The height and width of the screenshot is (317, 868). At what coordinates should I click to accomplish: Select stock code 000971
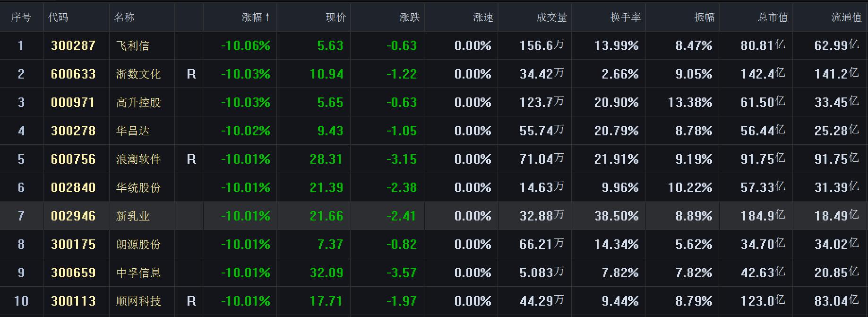(x=73, y=103)
